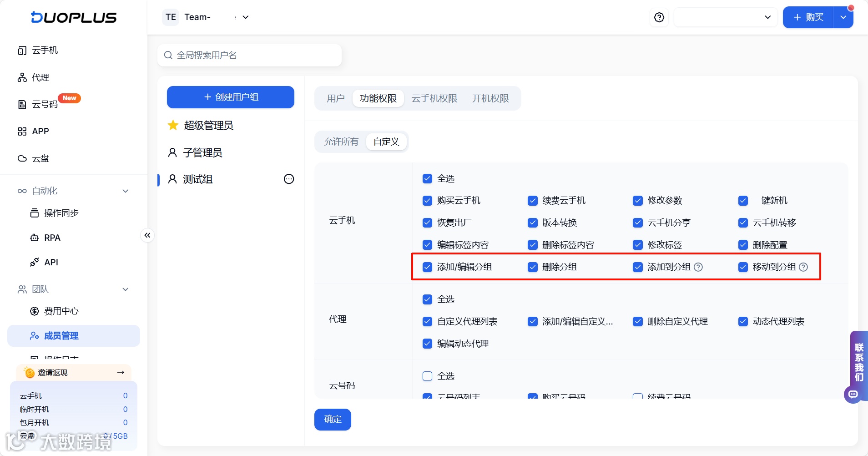Click the help icon beside 添加到分组

(x=698, y=267)
